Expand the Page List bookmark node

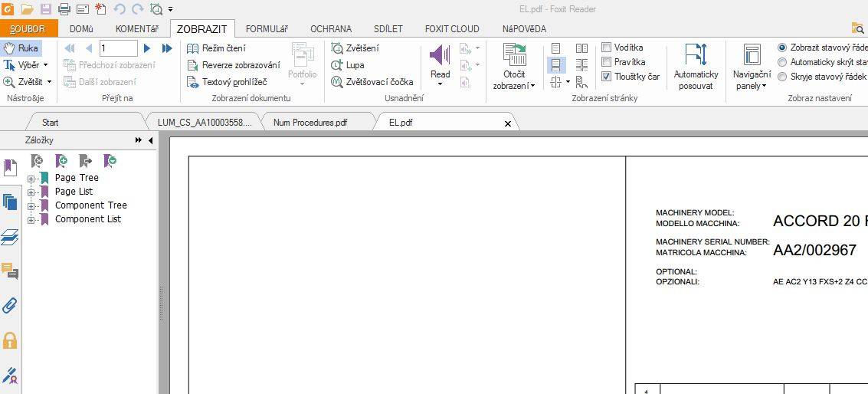point(31,192)
